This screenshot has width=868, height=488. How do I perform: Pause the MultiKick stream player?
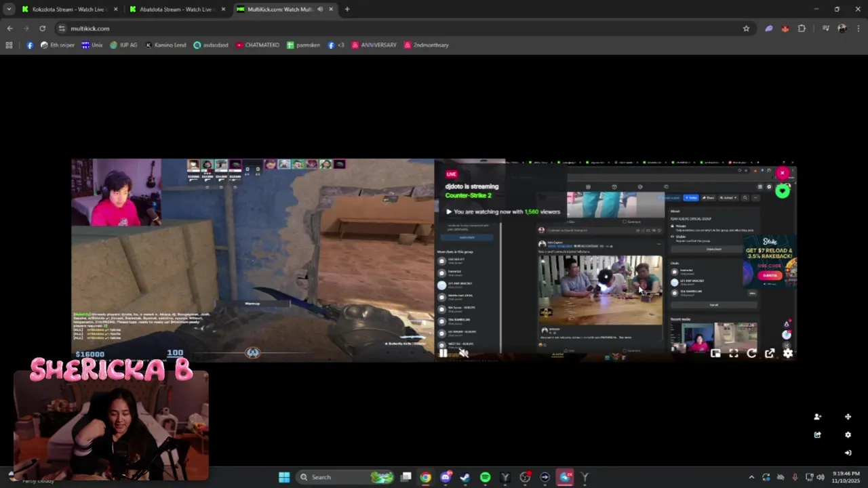[x=443, y=352]
